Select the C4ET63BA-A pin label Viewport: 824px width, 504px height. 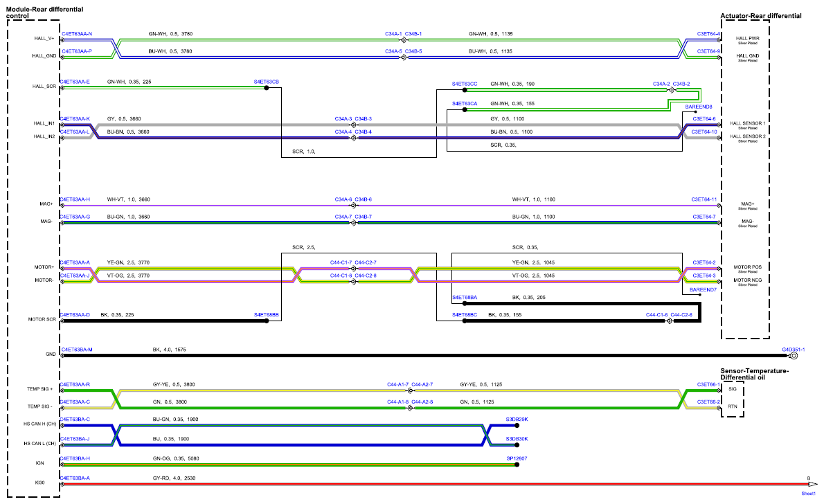coord(75,478)
